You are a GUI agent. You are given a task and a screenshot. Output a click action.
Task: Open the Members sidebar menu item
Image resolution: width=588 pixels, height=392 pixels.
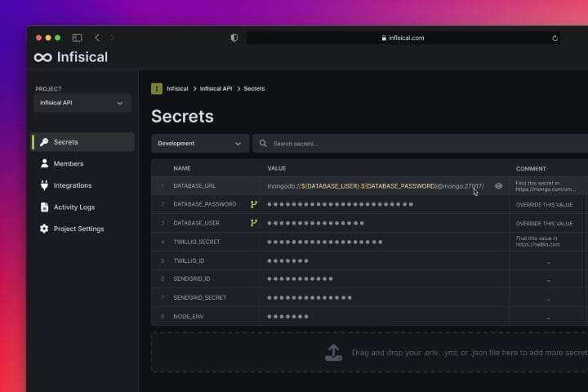tap(83, 163)
